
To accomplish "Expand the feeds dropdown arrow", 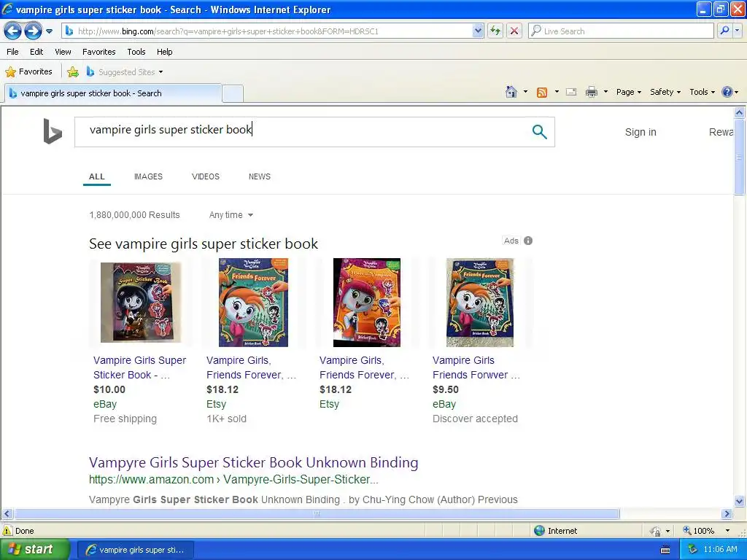I will 557,92.
